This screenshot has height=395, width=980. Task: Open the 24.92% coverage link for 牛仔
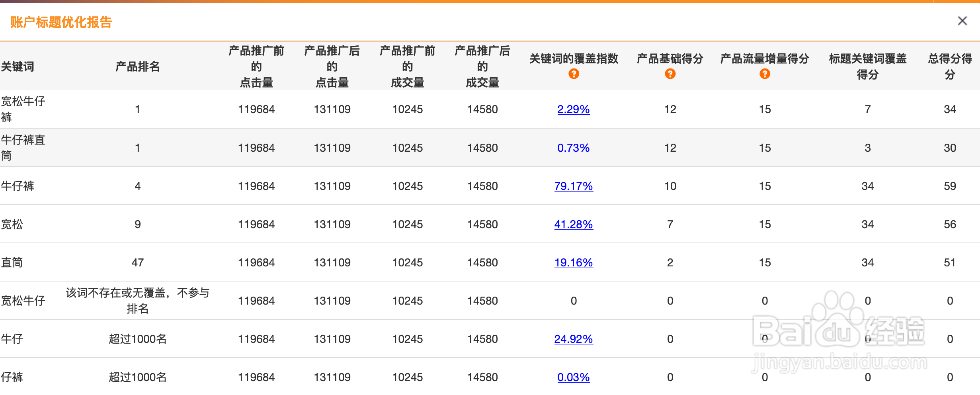click(574, 339)
